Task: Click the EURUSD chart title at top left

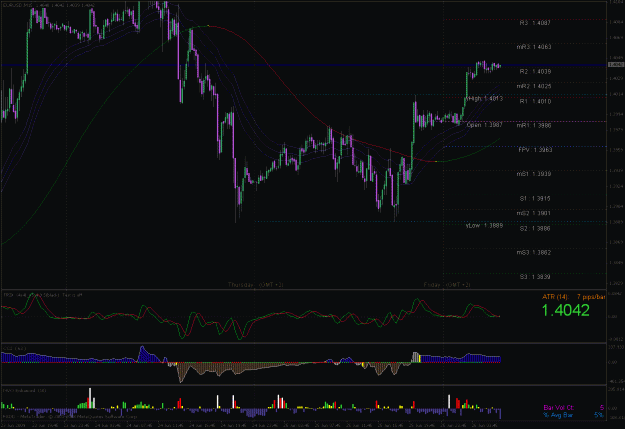Action: (49, 5)
